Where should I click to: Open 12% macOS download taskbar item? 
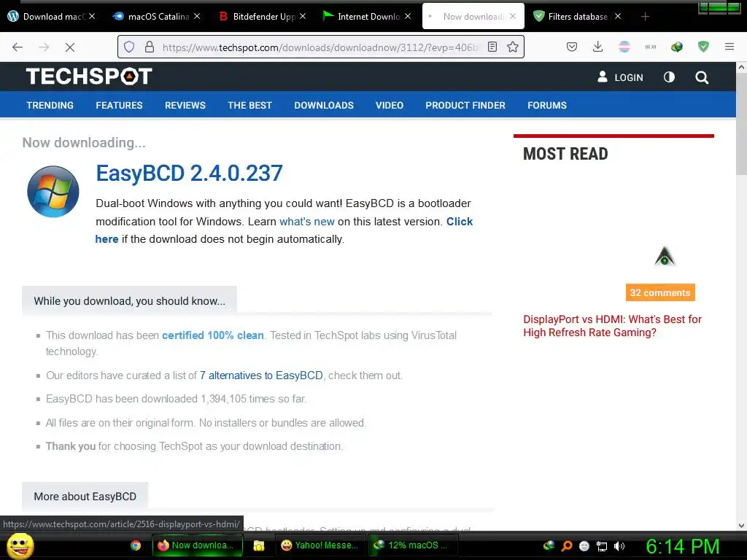[x=413, y=545]
